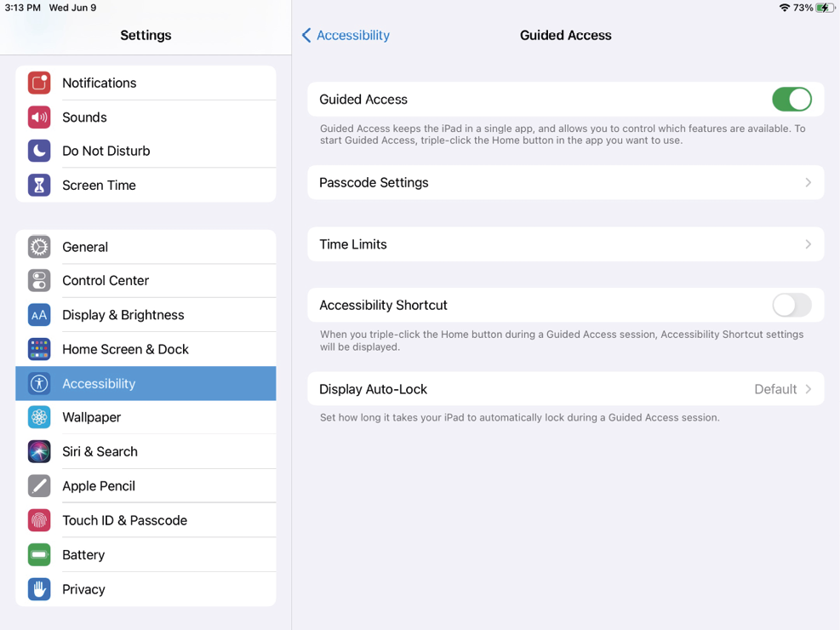Open Sounds via its speaker icon

tap(39, 117)
